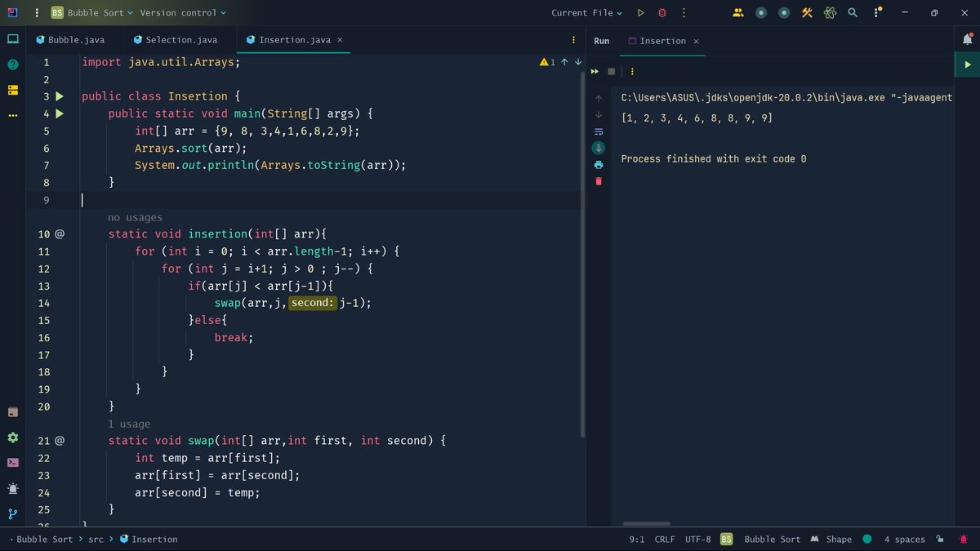Open Run toolbar more options
This screenshot has height=551, width=980.
[632, 71]
